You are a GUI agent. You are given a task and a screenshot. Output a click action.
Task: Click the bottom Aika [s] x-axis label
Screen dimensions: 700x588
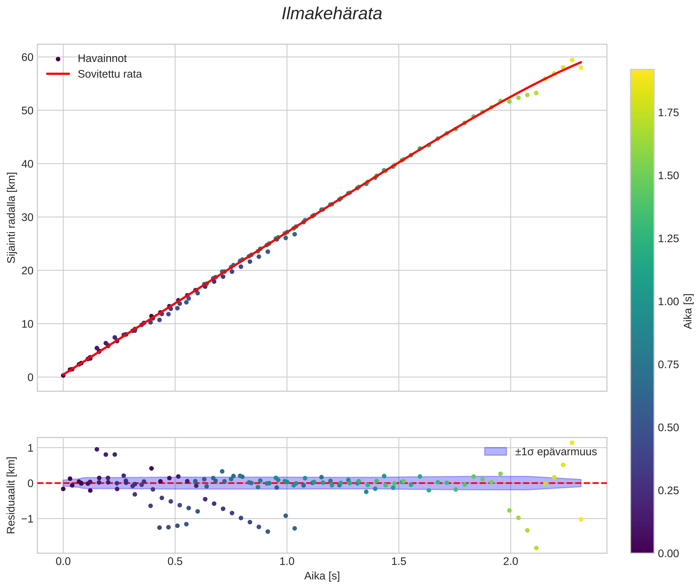click(322, 576)
